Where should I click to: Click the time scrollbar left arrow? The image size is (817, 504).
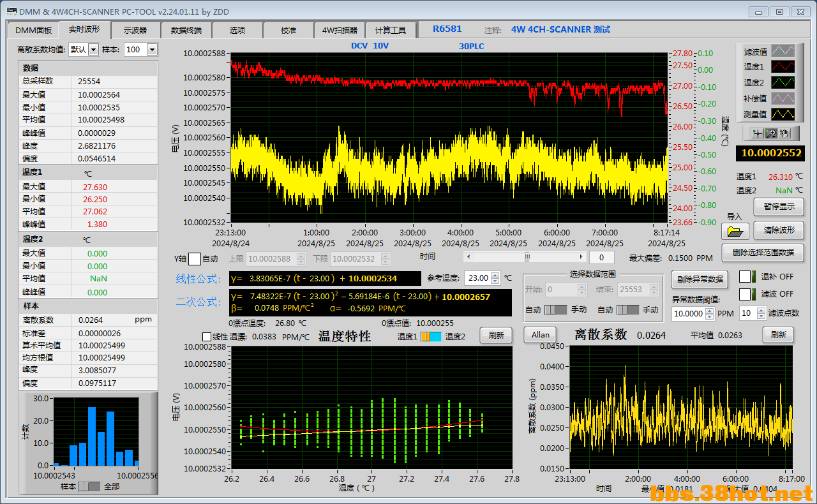pos(469,256)
